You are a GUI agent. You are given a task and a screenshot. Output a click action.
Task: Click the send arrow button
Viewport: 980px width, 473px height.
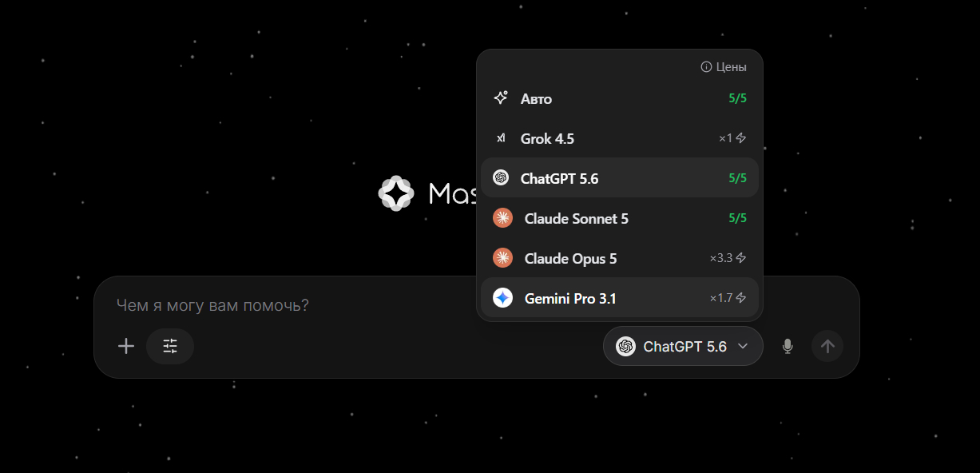point(827,346)
